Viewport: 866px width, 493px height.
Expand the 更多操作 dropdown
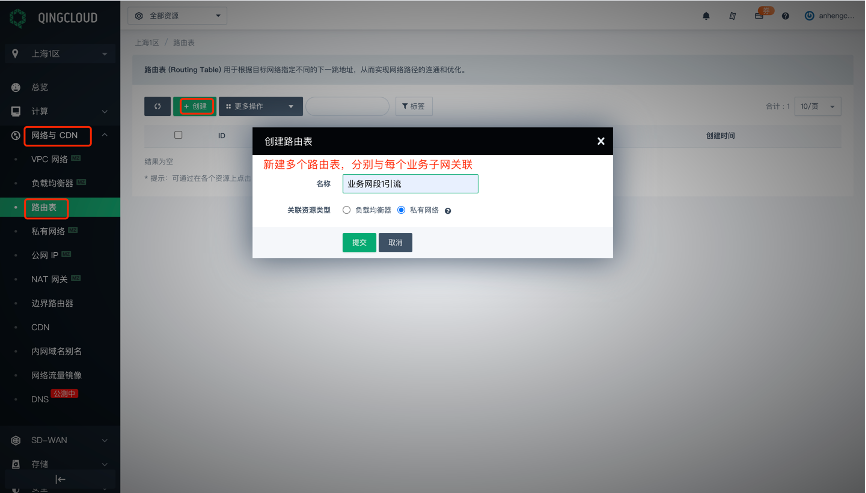coord(260,106)
